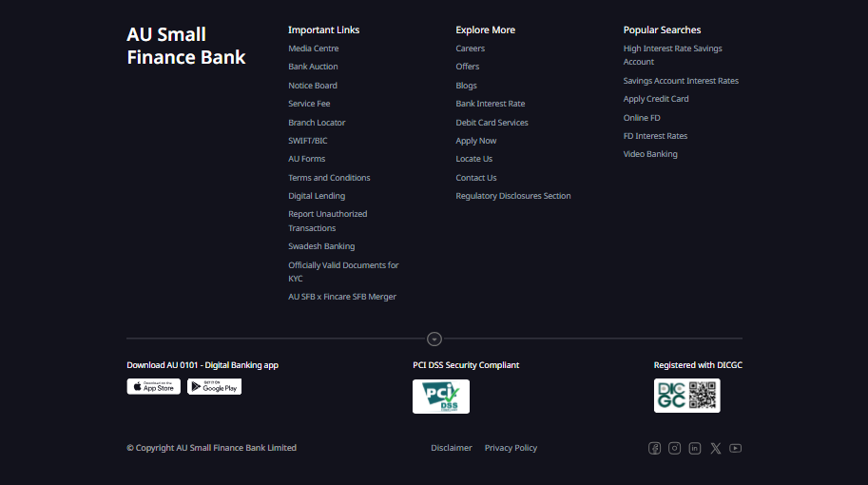
Task: Open Debit Card Services link
Action: tap(492, 123)
